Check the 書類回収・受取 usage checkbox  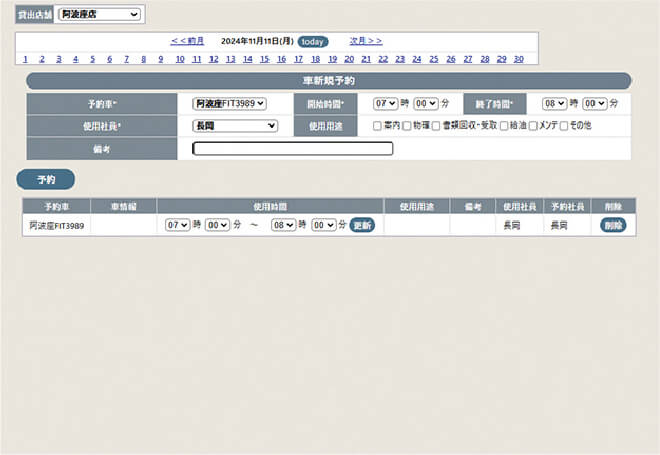436,126
